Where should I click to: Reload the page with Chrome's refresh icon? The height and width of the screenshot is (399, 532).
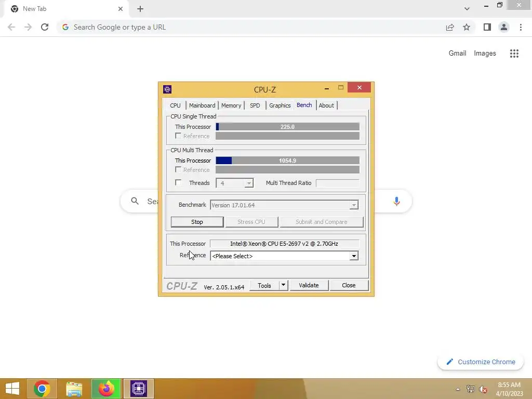click(x=45, y=27)
